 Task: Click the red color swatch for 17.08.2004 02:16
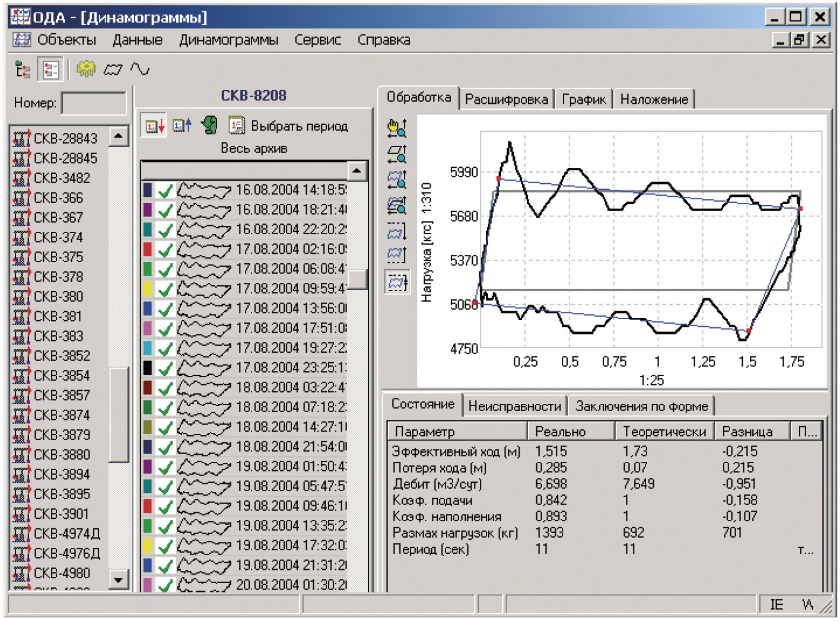click(x=148, y=250)
